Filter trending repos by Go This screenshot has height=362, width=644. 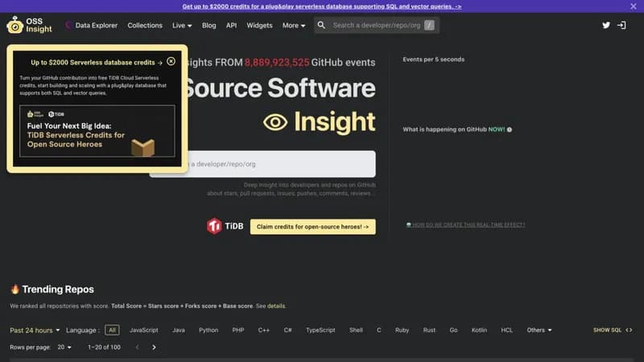click(x=453, y=330)
